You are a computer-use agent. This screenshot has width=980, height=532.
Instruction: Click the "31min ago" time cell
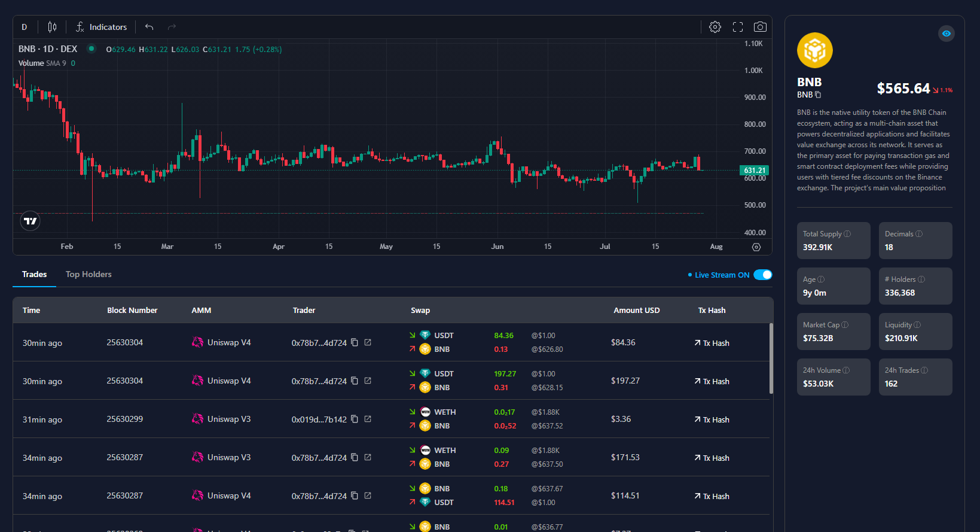coord(42,419)
